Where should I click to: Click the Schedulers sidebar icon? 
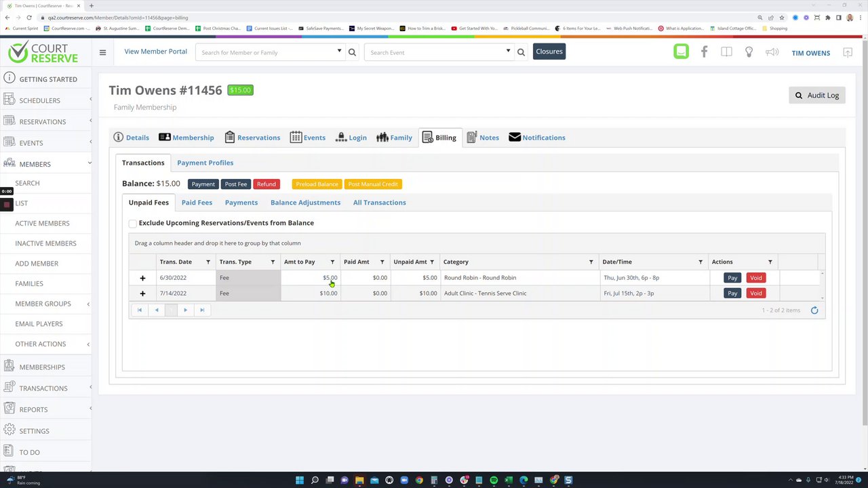tap(9, 100)
